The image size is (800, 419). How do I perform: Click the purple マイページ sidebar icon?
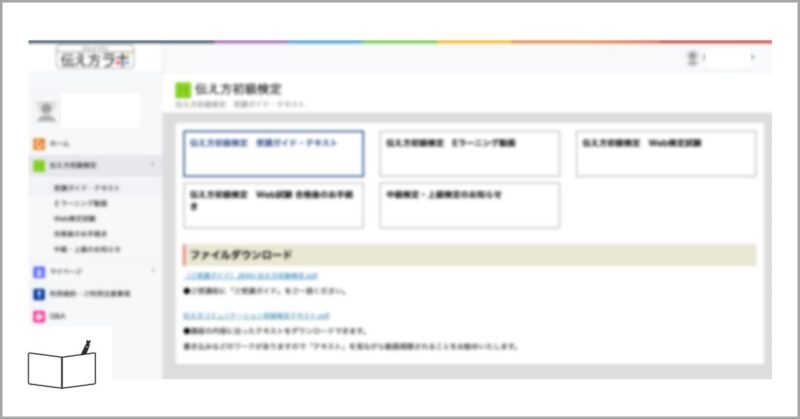point(39,272)
